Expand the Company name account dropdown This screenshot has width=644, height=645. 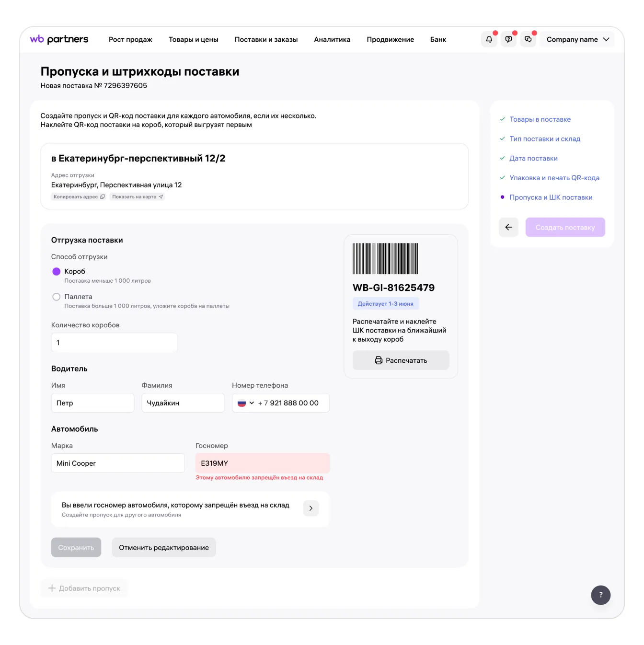click(577, 39)
